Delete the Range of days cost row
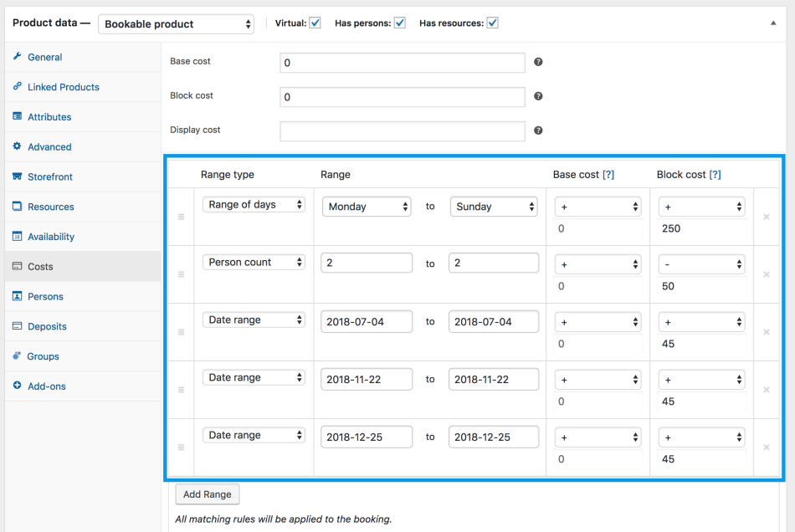The height and width of the screenshot is (532, 795). point(766,217)
